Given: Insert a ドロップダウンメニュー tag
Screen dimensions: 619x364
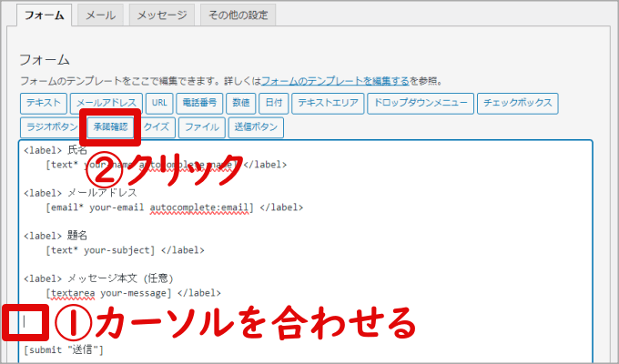Looking at the screenshot, I should pyautogui.click(x=421, y=104).
